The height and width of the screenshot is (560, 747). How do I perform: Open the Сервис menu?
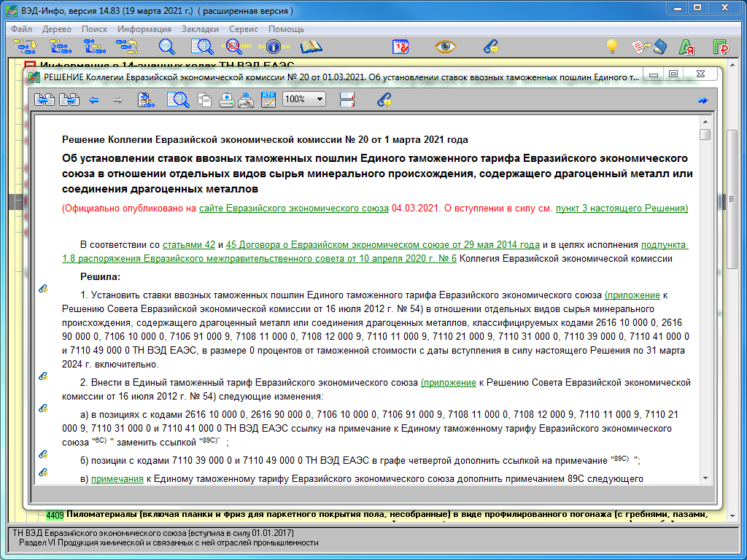coord(244,29)
